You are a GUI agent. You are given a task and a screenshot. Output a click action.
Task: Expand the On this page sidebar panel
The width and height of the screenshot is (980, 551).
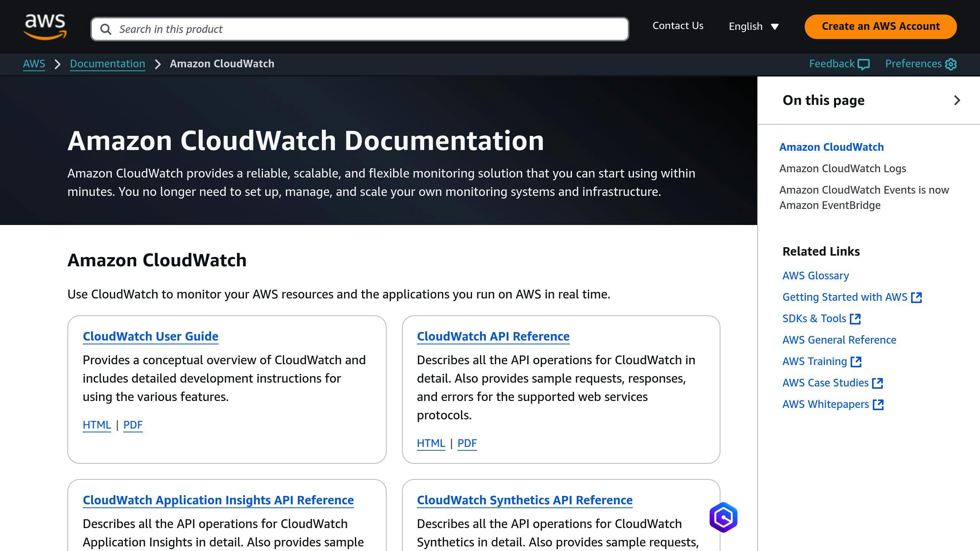[x=956, y=100]
